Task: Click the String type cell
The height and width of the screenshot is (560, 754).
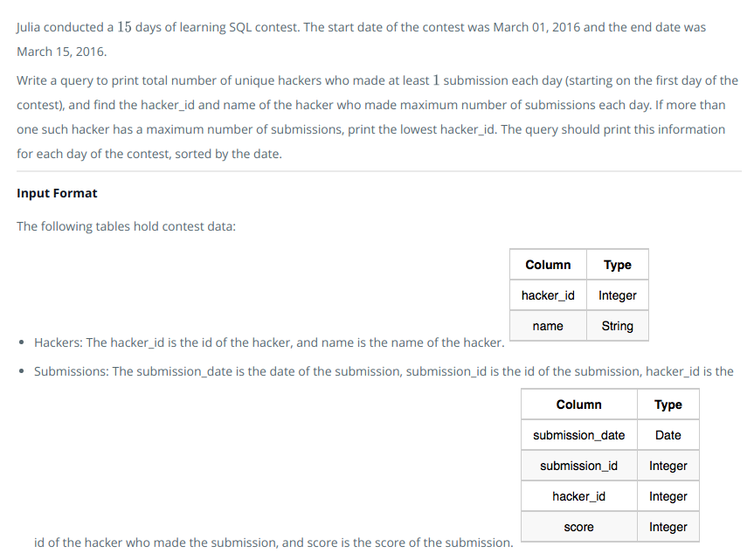Action: tap(618, 326)
